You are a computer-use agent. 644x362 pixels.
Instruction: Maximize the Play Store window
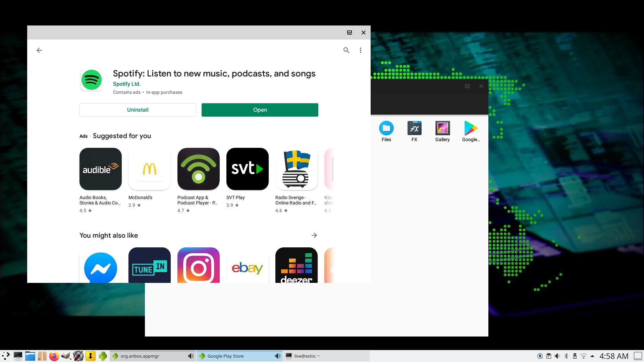tap(349, 33)
